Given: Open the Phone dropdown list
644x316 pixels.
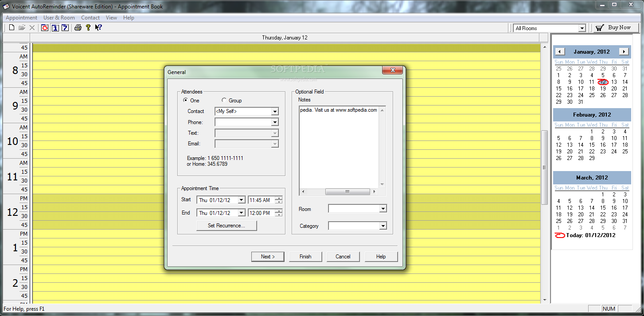Looking at the screenshot, I should coord(275,122).
